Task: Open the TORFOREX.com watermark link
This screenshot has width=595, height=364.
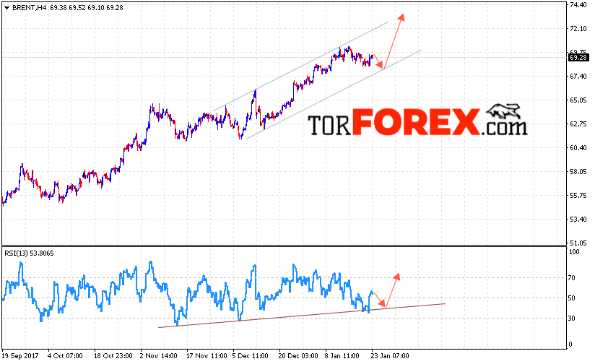Action: click(417, 122)
